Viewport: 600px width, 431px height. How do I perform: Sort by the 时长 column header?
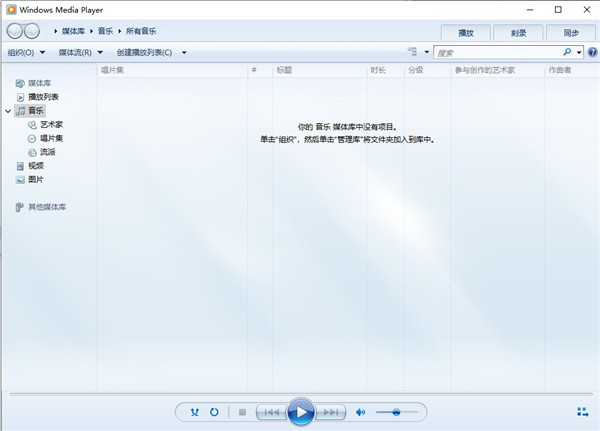[x=385, y=70]
